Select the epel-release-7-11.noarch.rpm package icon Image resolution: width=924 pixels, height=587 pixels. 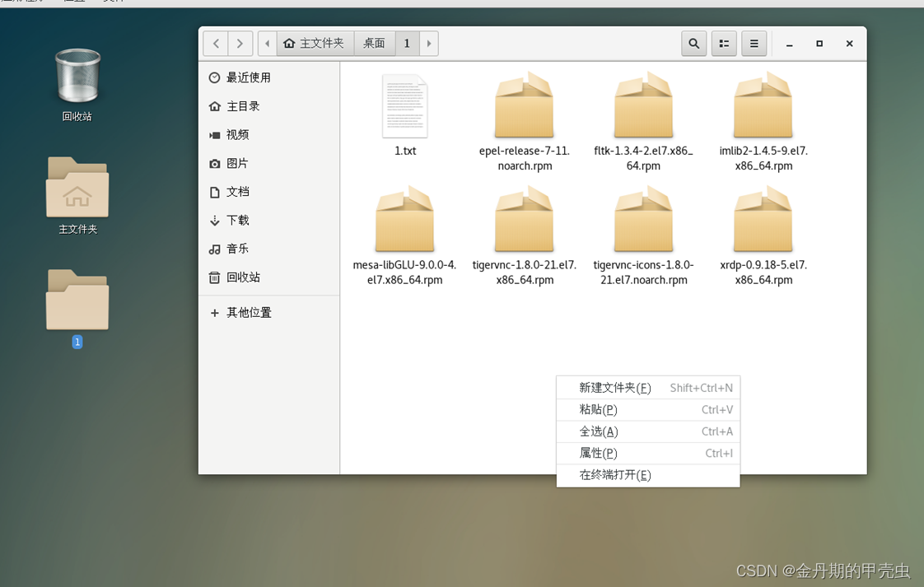pyautogui.click(x=525, y=105)
